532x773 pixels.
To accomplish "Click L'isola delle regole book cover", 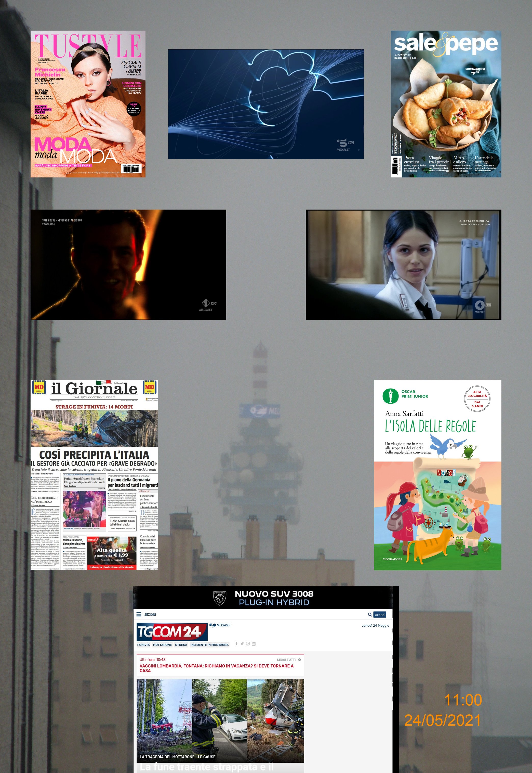I will click(x=438, y=475).
